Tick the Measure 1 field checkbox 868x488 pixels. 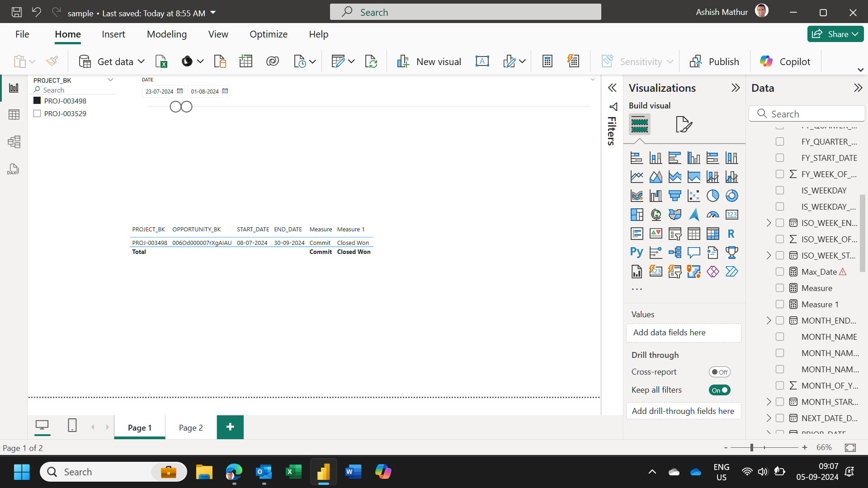coord(780,304)
